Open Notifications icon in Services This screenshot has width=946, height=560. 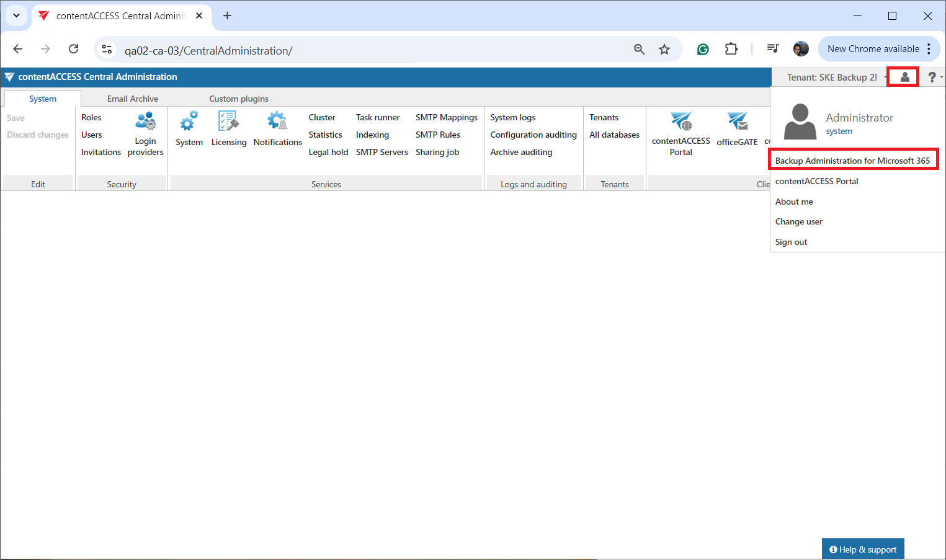pyautogui.click(x=277, y=122)
